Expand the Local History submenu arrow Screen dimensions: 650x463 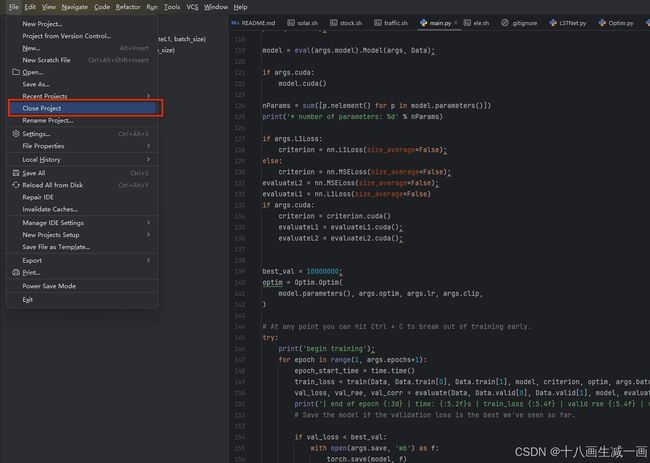tap(148, 159)
